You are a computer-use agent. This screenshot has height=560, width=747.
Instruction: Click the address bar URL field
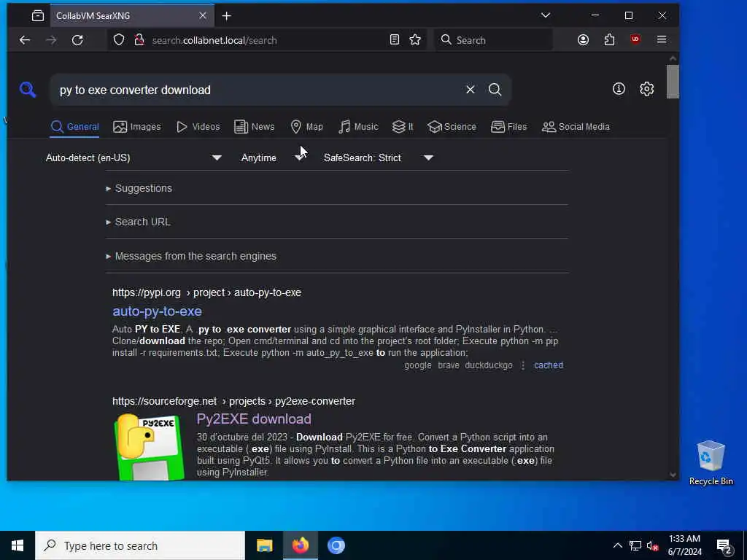267,40
